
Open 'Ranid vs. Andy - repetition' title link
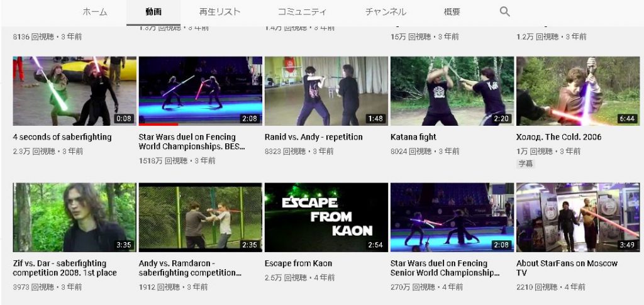tap(314, 137)
